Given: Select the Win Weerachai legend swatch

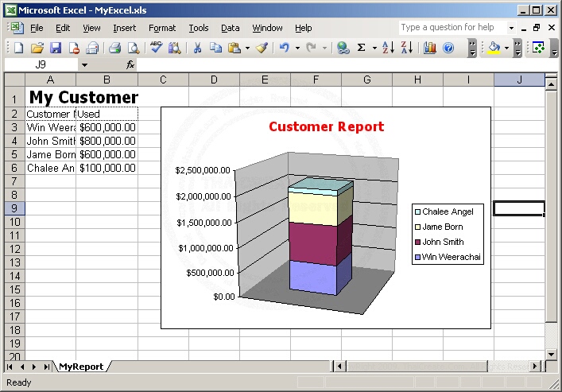Looking at the screenshot, I should [417, 257].
